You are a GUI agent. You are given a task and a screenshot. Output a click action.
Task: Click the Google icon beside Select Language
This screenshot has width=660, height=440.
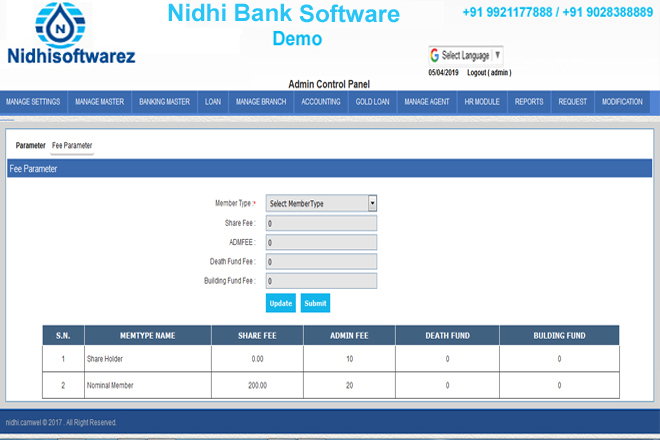tap(435, 55)
